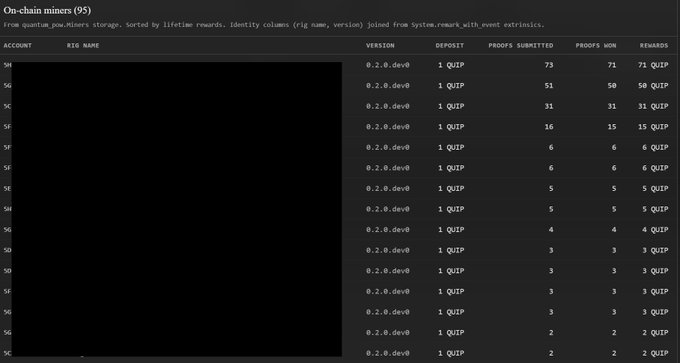Select version 0.2.0.dev0 in the 15 QUIP row
The height and width of the screenshot is (363, 680).
point(388,127)
